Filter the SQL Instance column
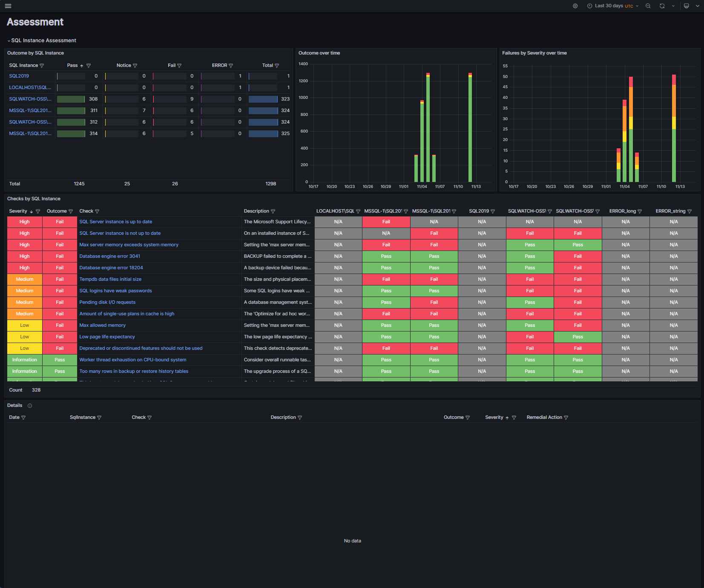Screen dimensions: 704x588 coord(42,66)
